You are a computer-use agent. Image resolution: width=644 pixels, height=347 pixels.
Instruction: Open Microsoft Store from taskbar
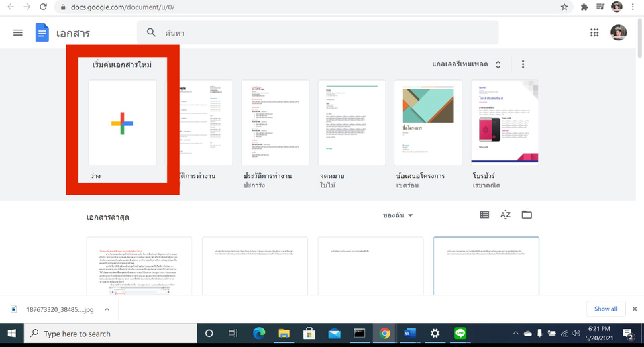click(x=309, y=334)
